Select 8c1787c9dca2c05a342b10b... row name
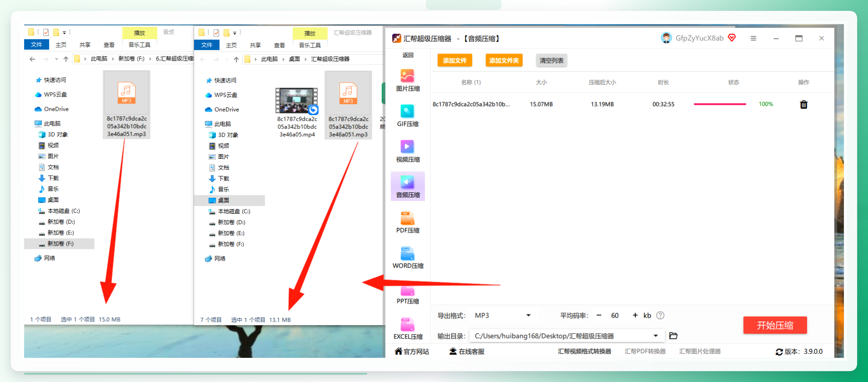The width and height of the screenshot is (868, 382). pyautogui.click(x=471, y=104)
